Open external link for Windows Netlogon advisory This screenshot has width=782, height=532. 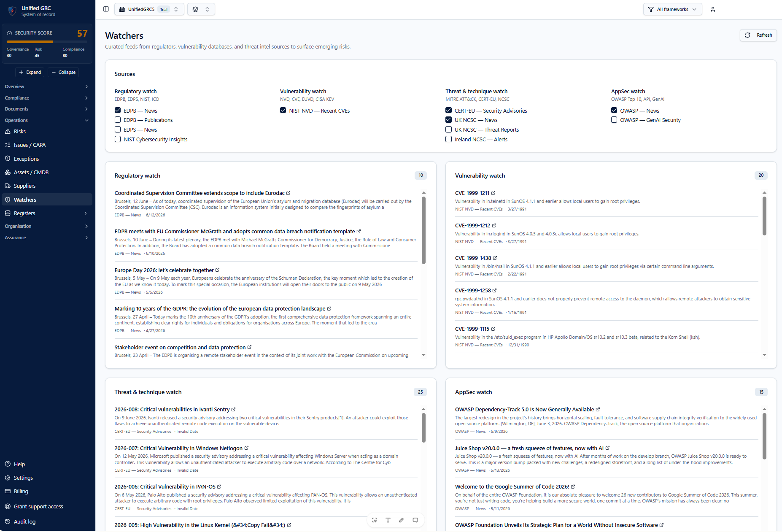246,448
